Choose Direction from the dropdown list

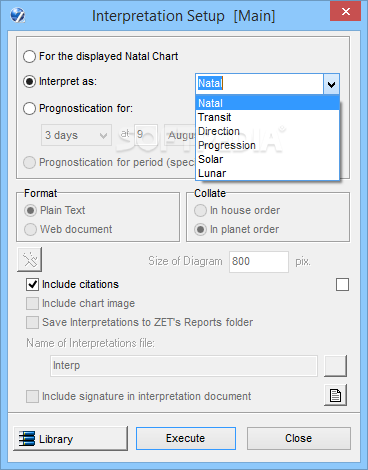click(268, 131)
